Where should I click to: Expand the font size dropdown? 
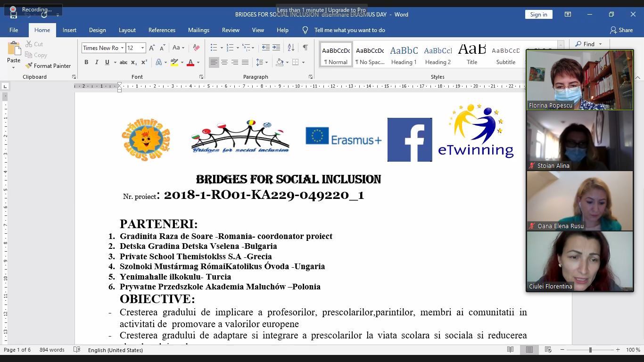tap(142, 48)
